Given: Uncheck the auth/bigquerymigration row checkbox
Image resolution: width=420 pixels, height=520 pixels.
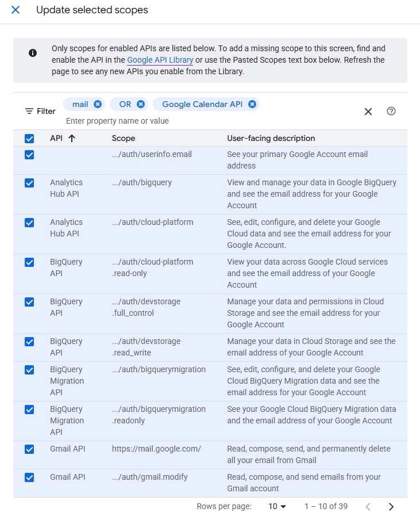Looking at the screenshot, I should 29,370.
